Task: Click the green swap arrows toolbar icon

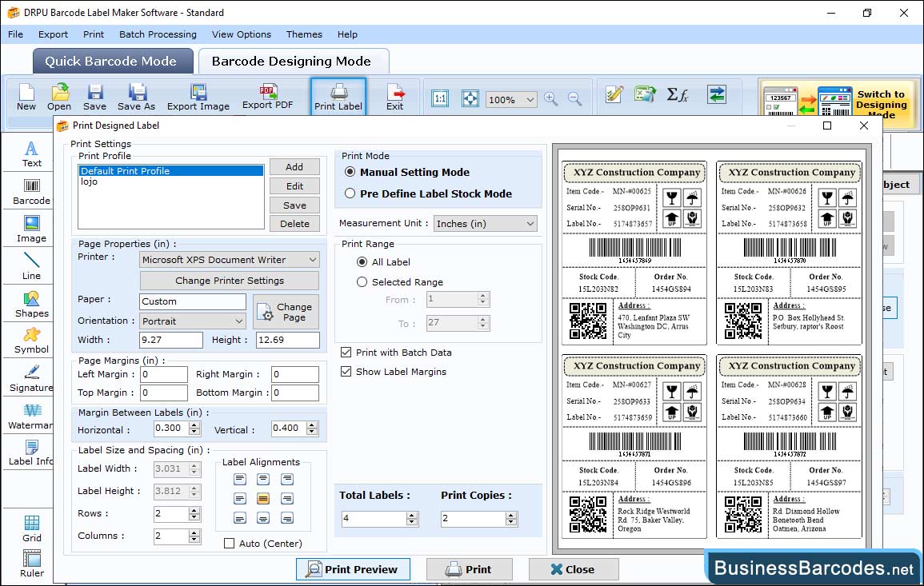Action: tap(717, 94)
